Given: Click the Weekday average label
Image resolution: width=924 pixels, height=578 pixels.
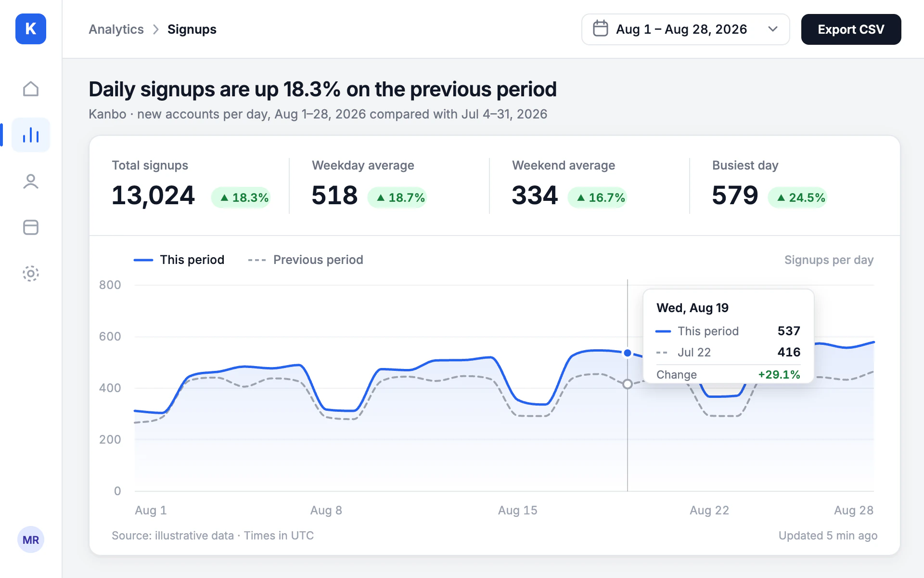Looking at the screenshot, I should tap(363, 165).
